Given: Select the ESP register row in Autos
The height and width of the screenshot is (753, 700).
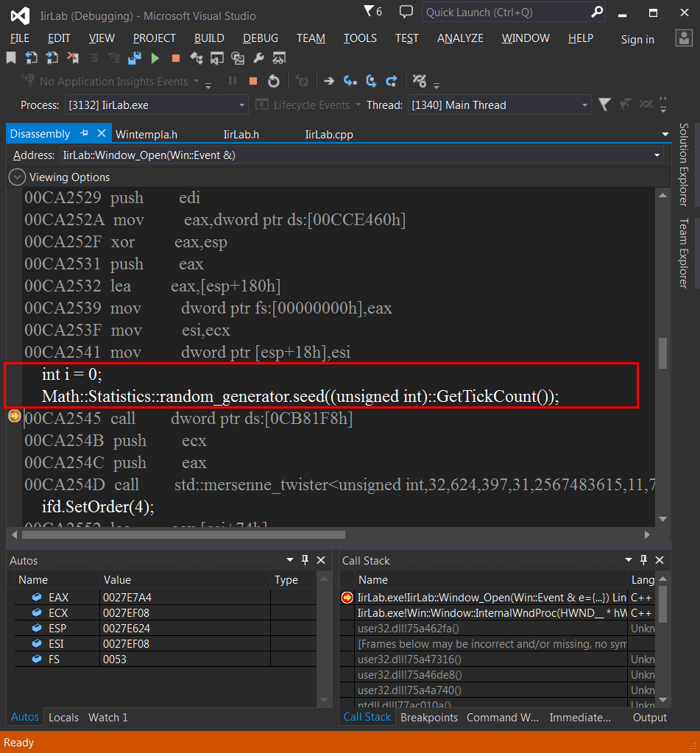Looking at the screenshot, I should tap(166, 628).
